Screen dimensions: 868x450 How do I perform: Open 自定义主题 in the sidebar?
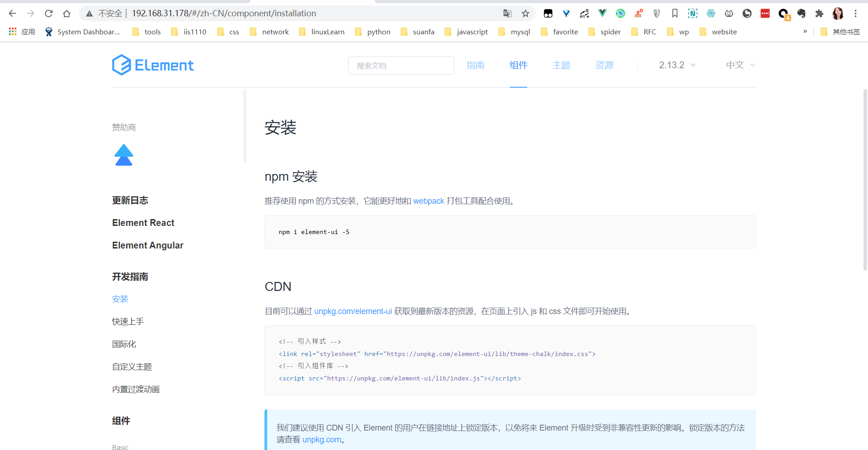pos(132,367)
